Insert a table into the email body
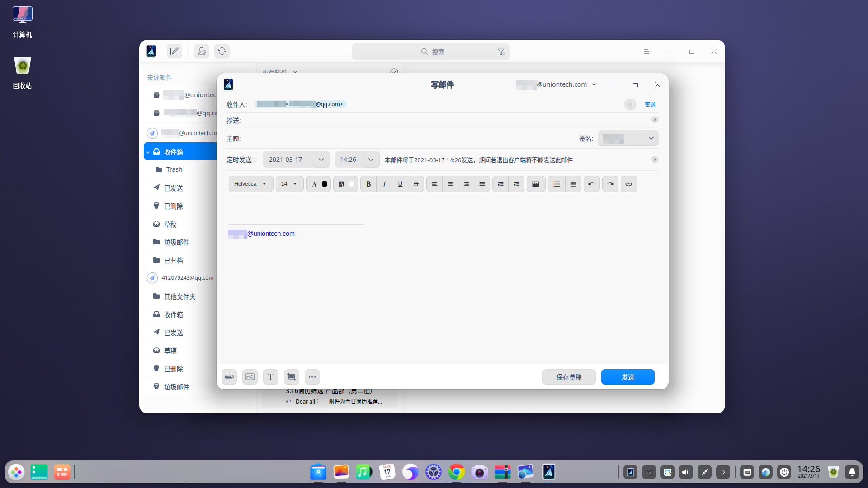The image size is (868, 488). click(536, 184)
